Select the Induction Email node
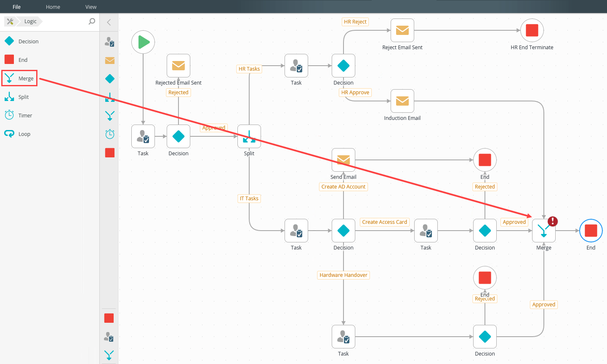The image size is (607, 364). pos(402,101)
